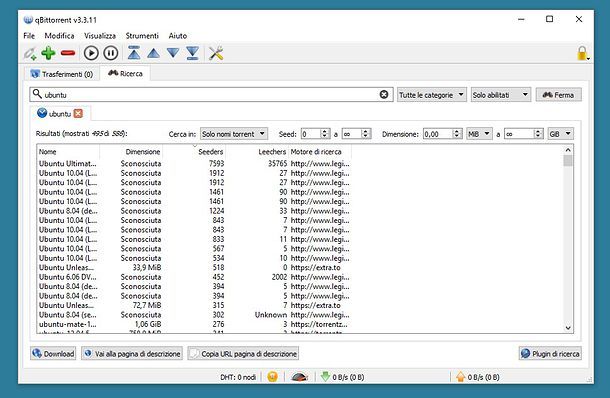This screenshot has width=610, height=398.
Task: Click the Leechers value 35765 cell
Action: pyautogui.click(x=277, y=163)
